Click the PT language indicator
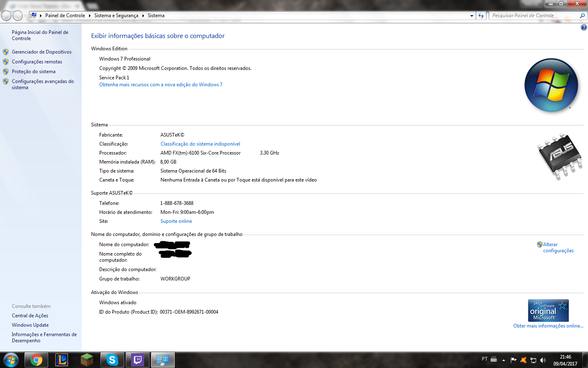The image size is (588, 368). point(485,359)
